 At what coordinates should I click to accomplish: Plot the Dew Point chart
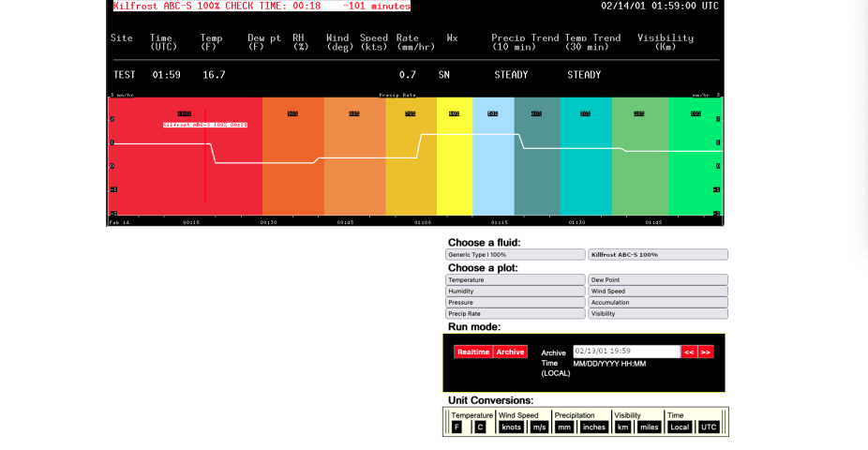click(658, 279)
